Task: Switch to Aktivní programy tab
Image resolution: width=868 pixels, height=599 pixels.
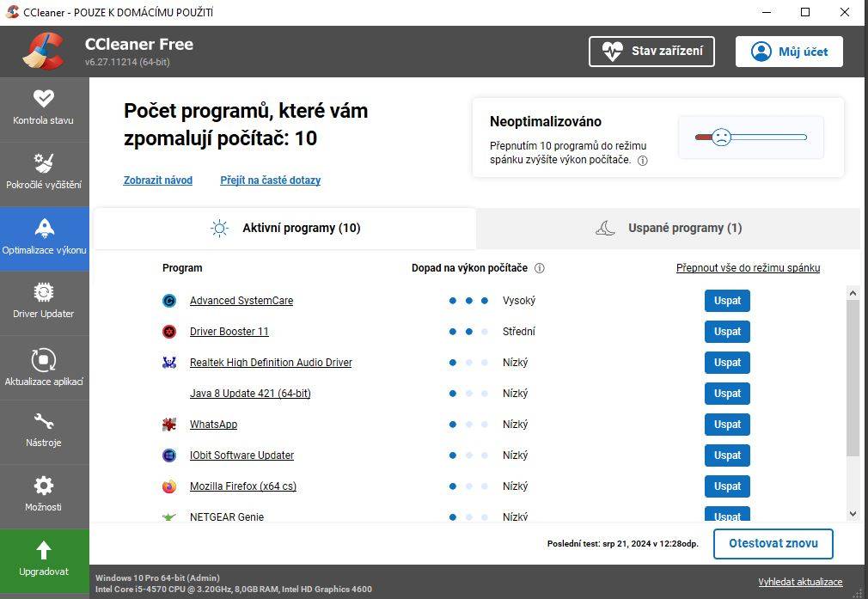Action: point(285,228)
